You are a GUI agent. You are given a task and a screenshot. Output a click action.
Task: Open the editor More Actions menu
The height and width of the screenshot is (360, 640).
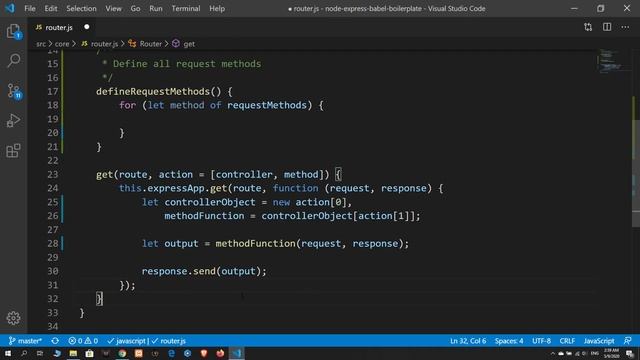pyautogui.click(x=625, y=27)
